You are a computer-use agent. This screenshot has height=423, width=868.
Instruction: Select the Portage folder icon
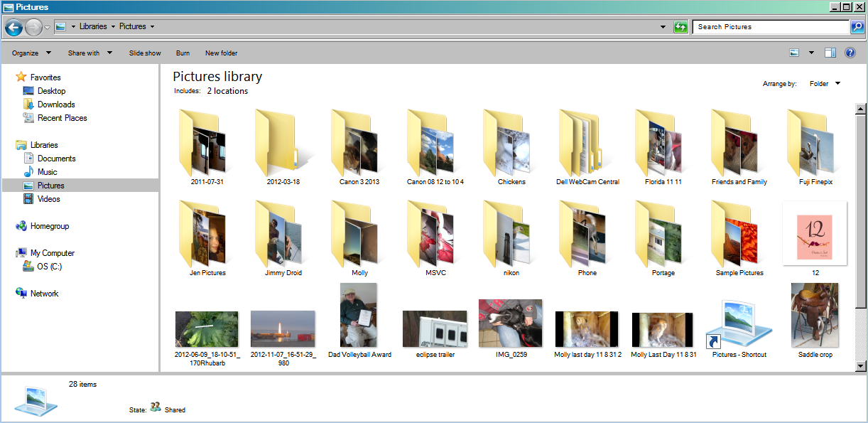(658, 234)
